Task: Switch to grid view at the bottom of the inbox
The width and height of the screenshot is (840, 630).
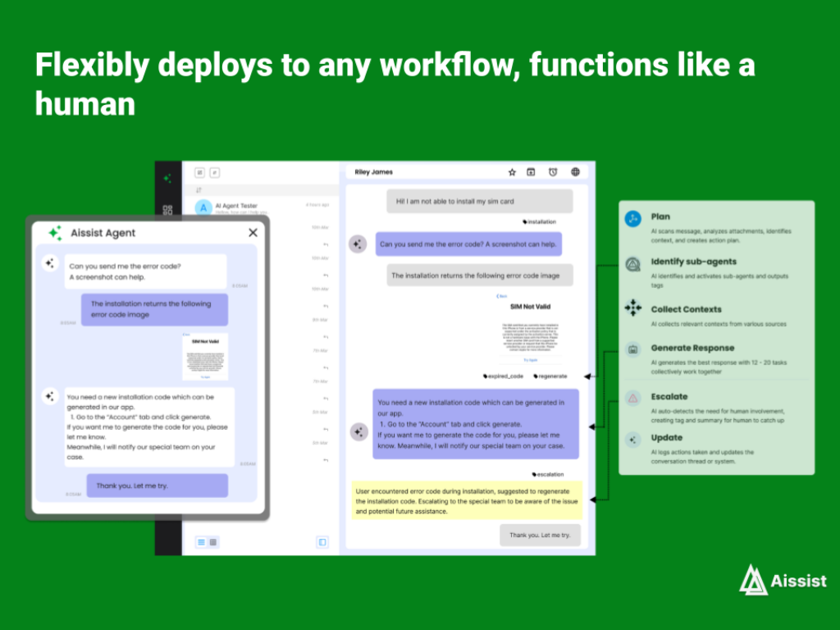Action: coord(213,542)
